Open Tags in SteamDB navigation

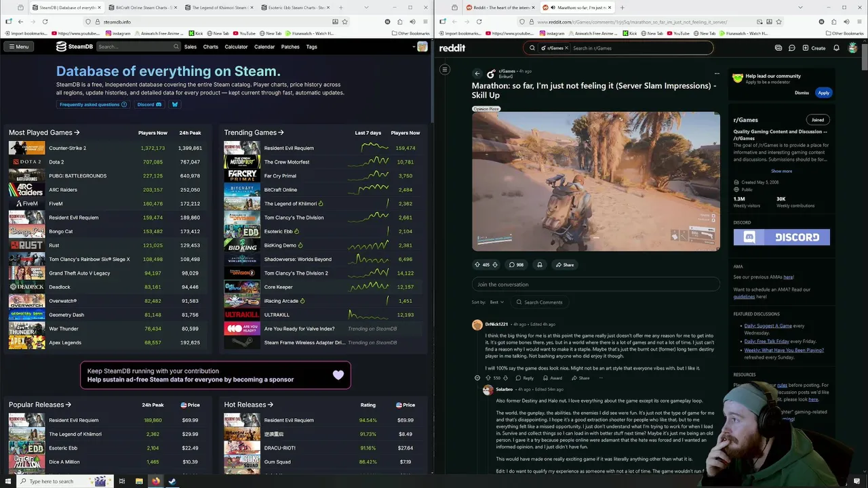click(311, 47)
